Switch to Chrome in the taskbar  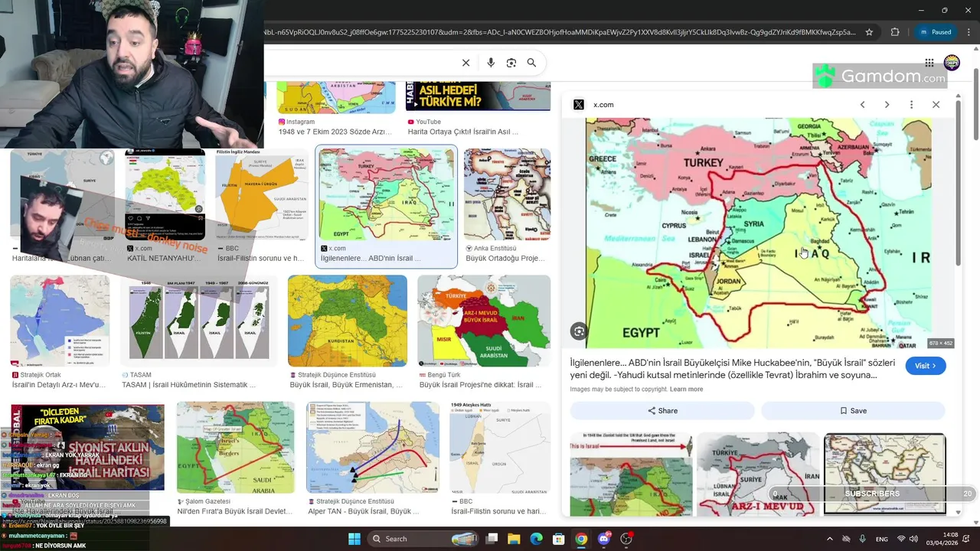(x=581, y=539)
